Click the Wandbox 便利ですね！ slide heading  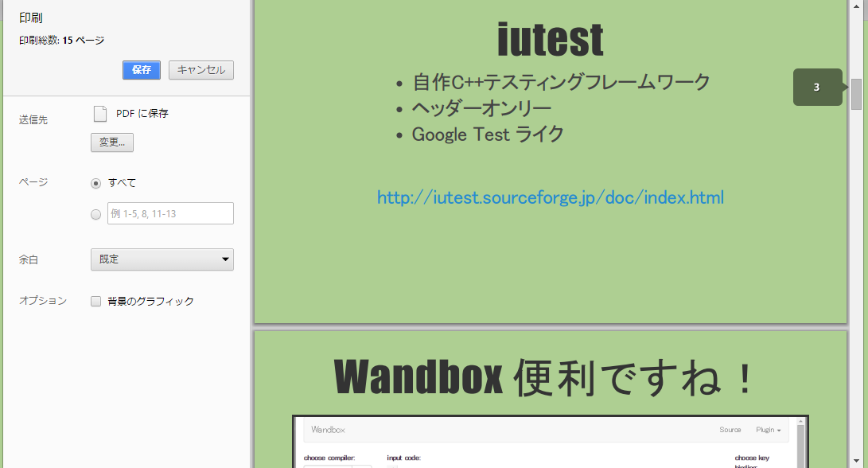point(543,378)
